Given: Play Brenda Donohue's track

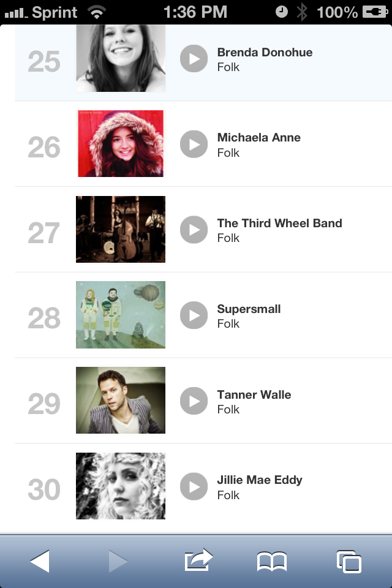Looking at the screenshot, I should click(x=194, y=59).
